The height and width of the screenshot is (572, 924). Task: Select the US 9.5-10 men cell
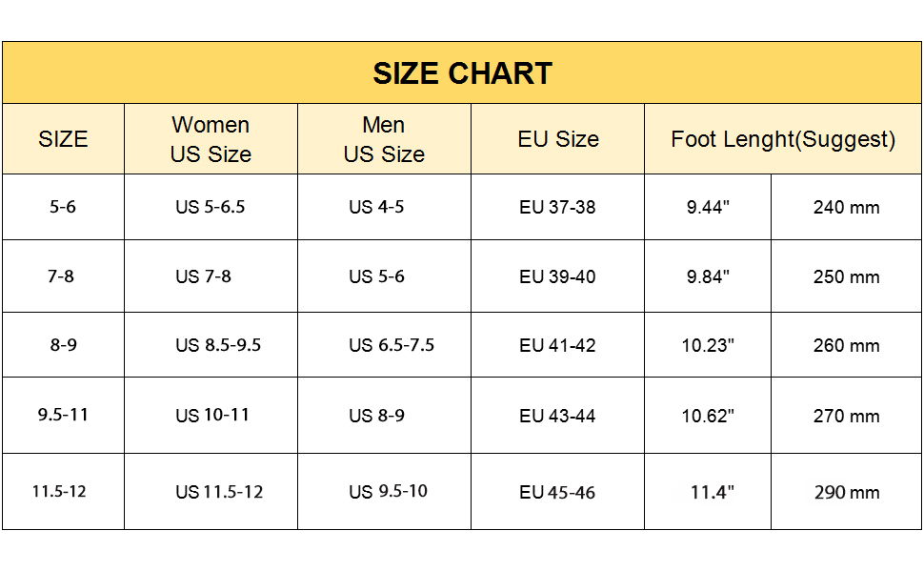point(388,492)
